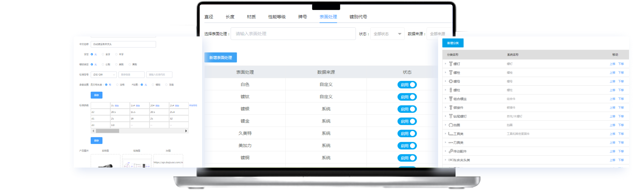Switch to the 材质 tab
Viewport: 644px width, 190px height.
coord(251,17)
